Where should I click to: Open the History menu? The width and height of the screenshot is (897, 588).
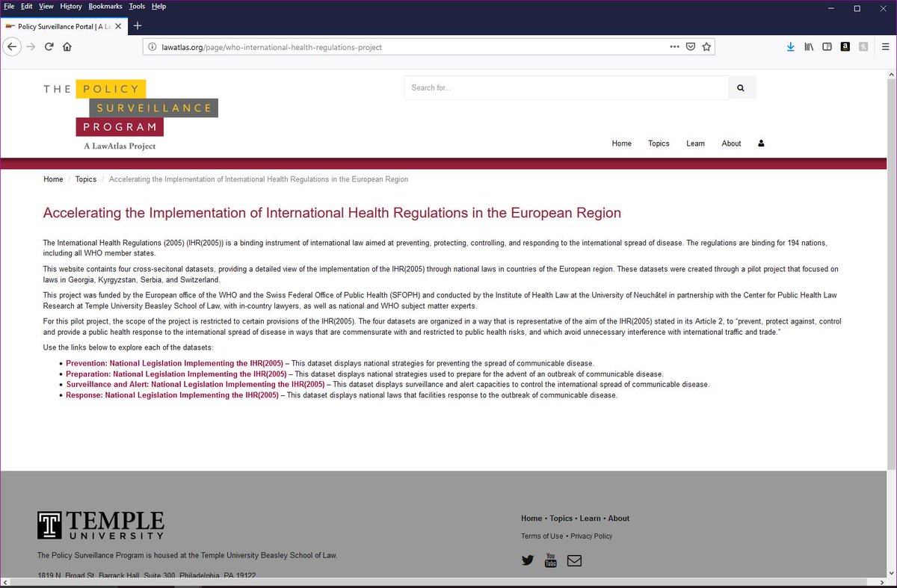(x=70, y=6)
